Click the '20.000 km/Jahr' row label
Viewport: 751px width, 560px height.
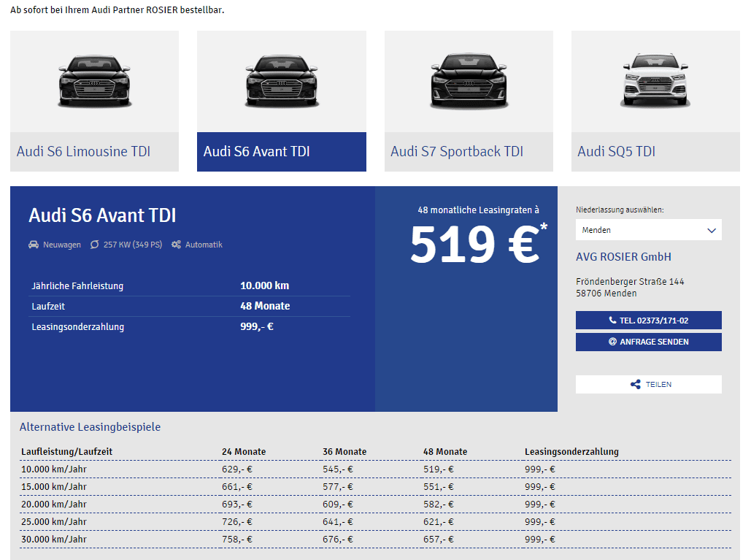54,504
